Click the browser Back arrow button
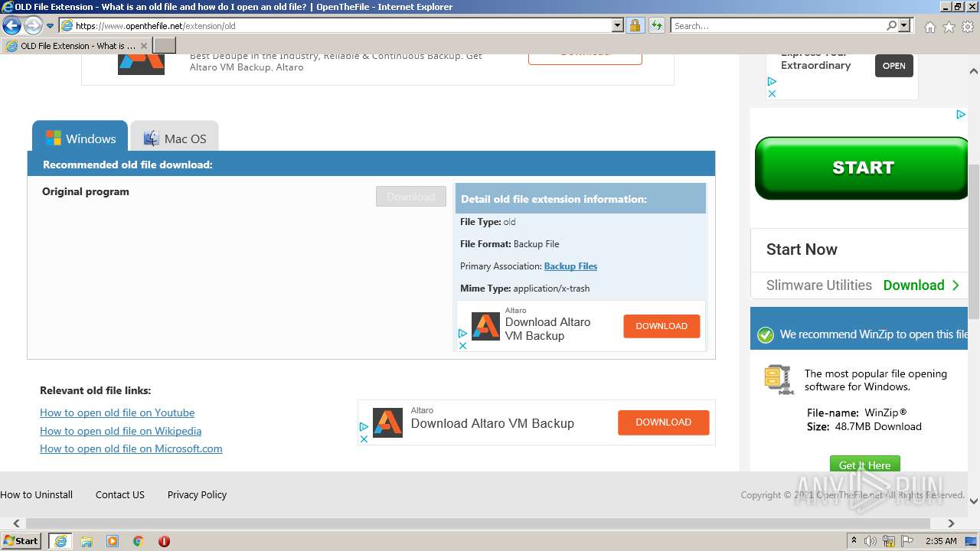The image size is (980, 551). point(11,25)
